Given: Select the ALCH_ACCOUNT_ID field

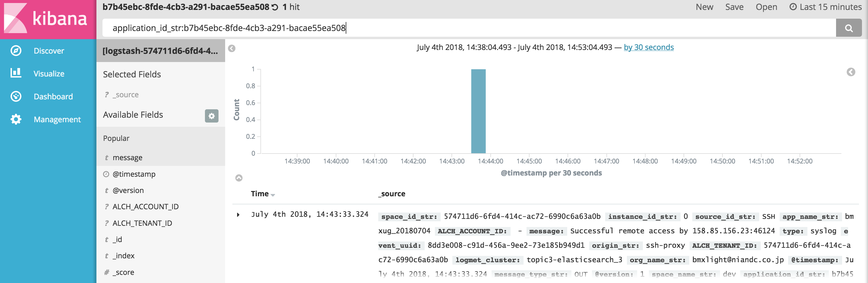Looking at the screenshot, I should (146, 207).
